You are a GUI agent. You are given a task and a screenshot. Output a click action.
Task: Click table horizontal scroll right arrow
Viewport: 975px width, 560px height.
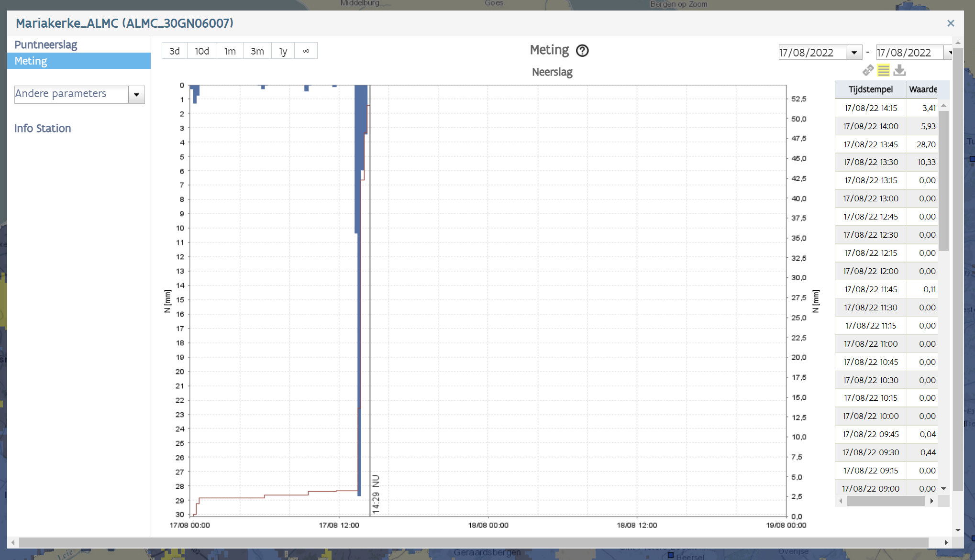pyautogui.click(x=931, y=501)
